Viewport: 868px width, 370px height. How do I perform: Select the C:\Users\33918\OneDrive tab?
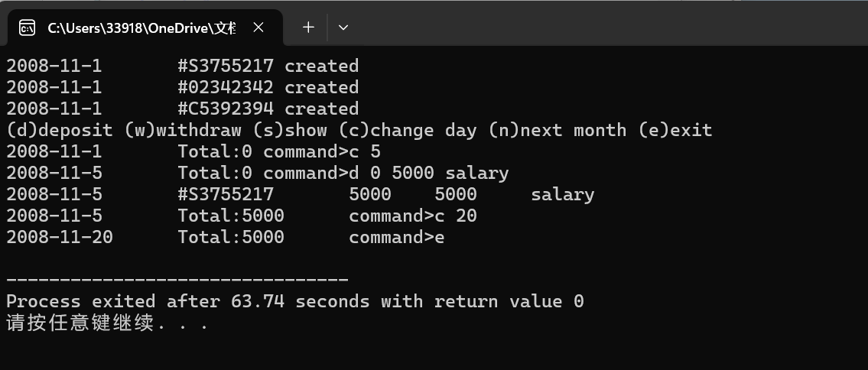point(141,28)
